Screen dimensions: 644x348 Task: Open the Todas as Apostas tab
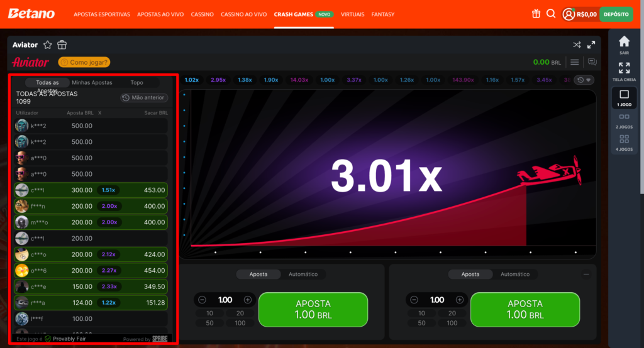tap(47, 82)
